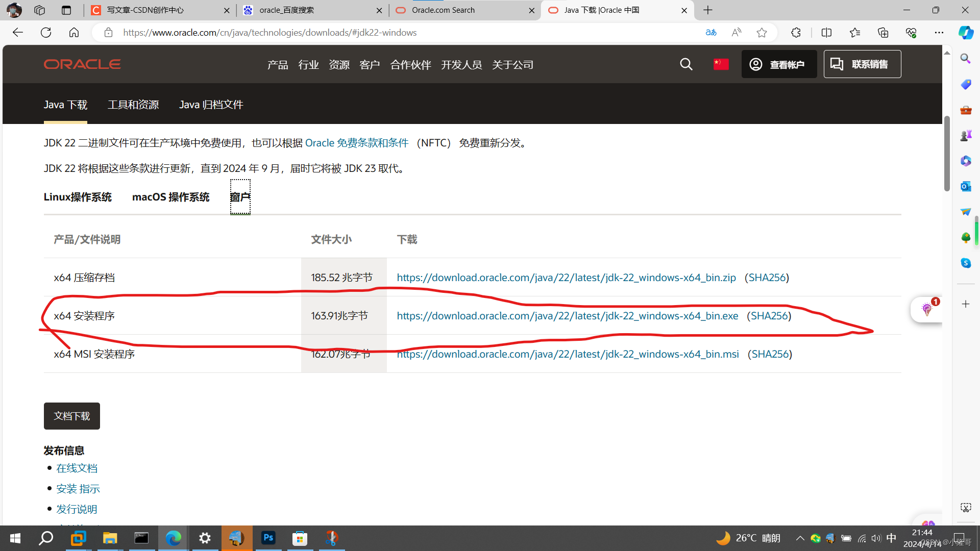Open the browser translate page icon
Image resolution: width=980 pixels, height=551 pixels.
tap(711, 33)
